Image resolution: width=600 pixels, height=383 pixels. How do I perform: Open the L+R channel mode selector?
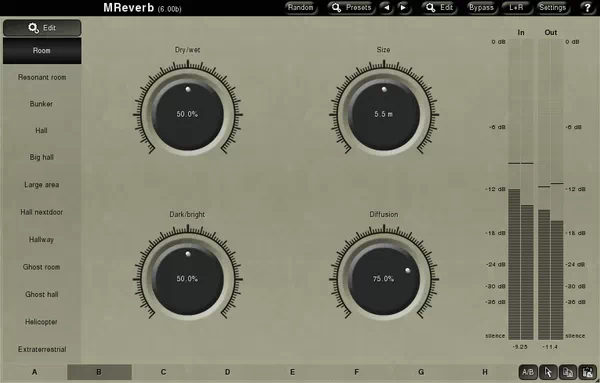click(x=516, y=8)
